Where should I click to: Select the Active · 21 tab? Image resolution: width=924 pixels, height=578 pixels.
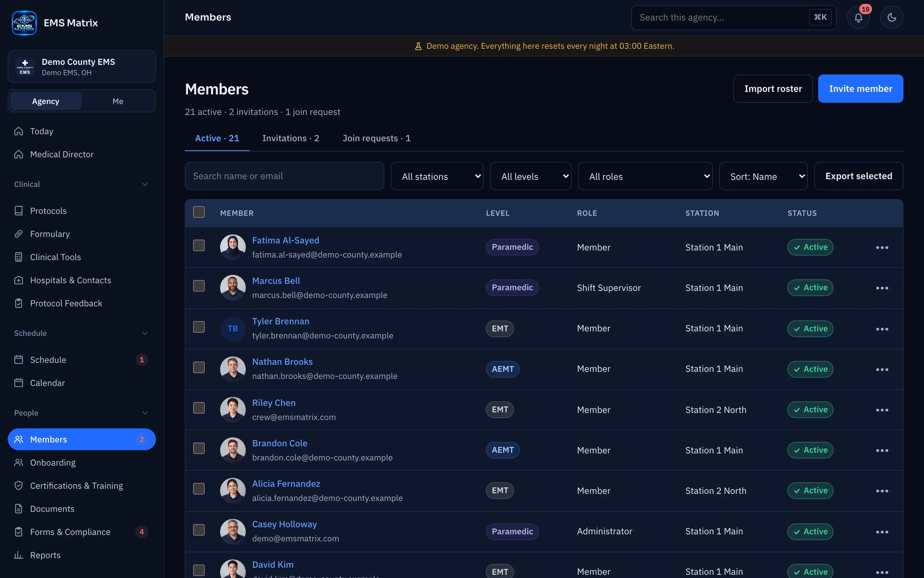217,138
